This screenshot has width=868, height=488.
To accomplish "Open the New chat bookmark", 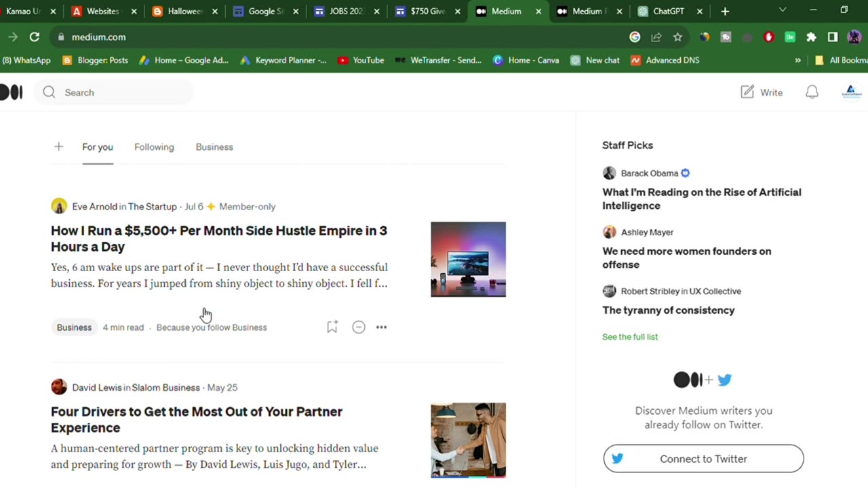I will pyautogui.click(x=595, y=60).
